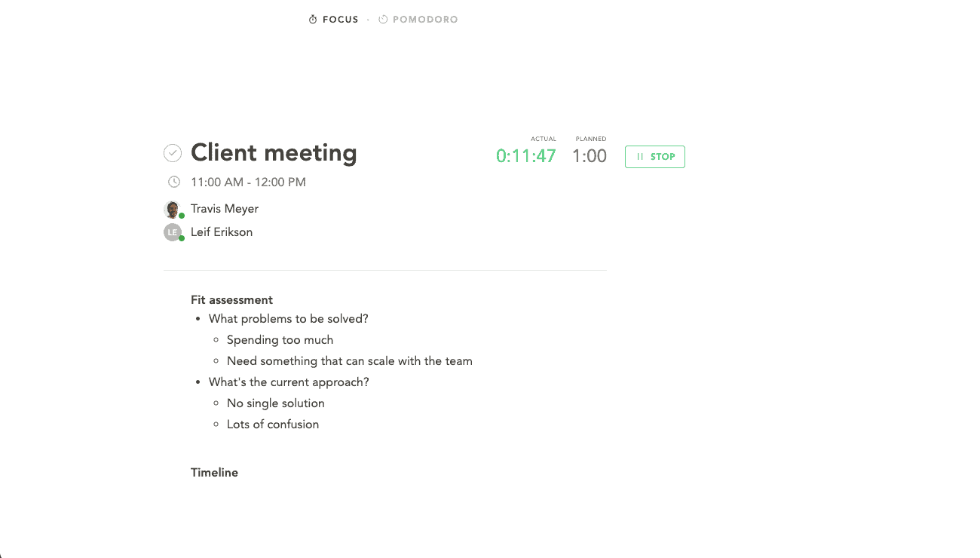The width and height of the screenshot is (980, 558).
Task: Switch to FOCUS mode
Action: (339, 19)
